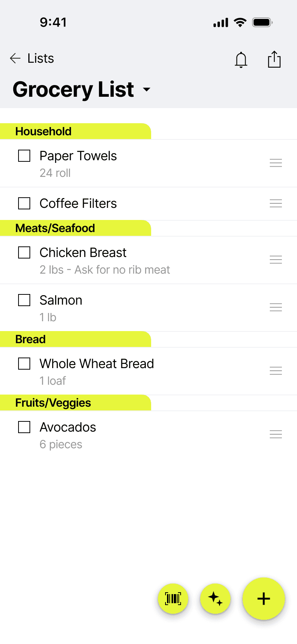
Task: Tick the Avocados checkbox
Action: pyautogui.click(x=24, y=427)
